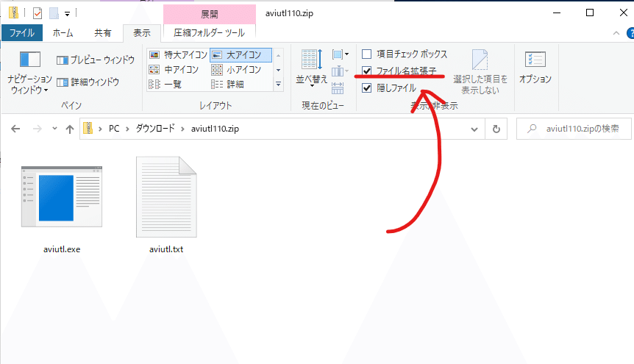Select the aviutl.txt file icon
This screenshot has width=634, height=364.
coord(166,197)
